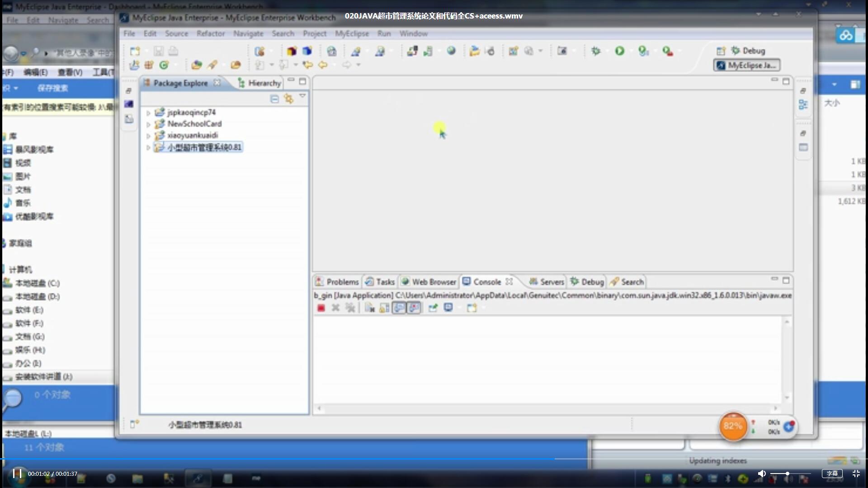This screenshot has width=868, height=488.
Task: Open the Window menu
Action: point(413,33)
